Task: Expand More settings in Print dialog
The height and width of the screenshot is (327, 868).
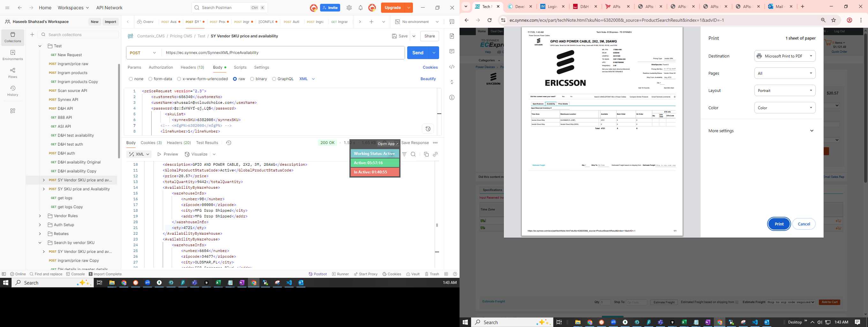Action: tap(761, 131)
